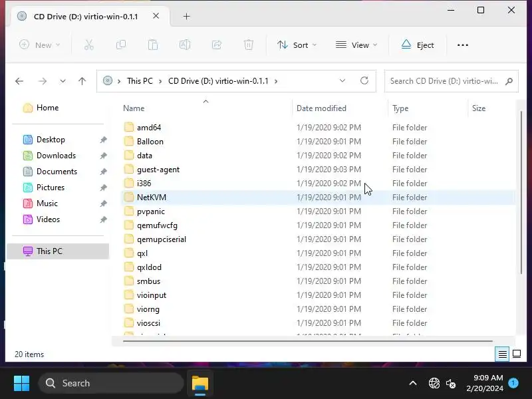Select the guest-agent folder
Image resolution: width=532 pixels, height=399 pixels.
click(318, 170)
